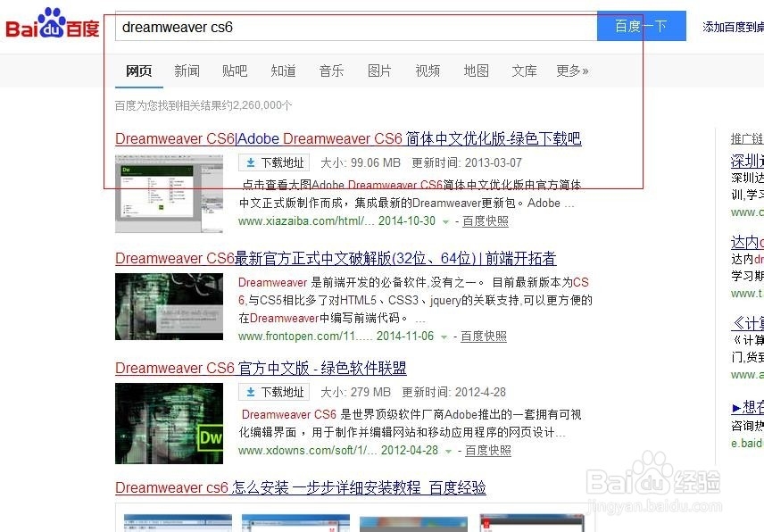Open 百度快照 for frontopen.com result
Viewport: 764px width, 532px height.
(484, 337)
